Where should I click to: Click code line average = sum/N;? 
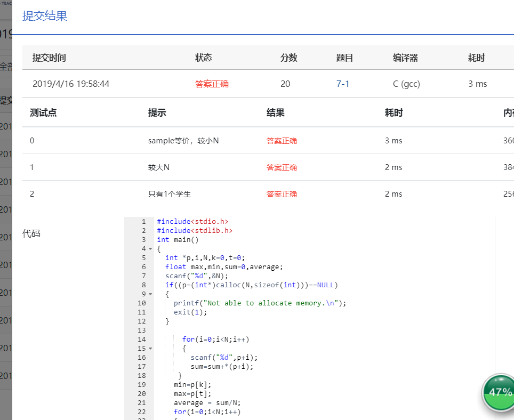tap(207, 403)
